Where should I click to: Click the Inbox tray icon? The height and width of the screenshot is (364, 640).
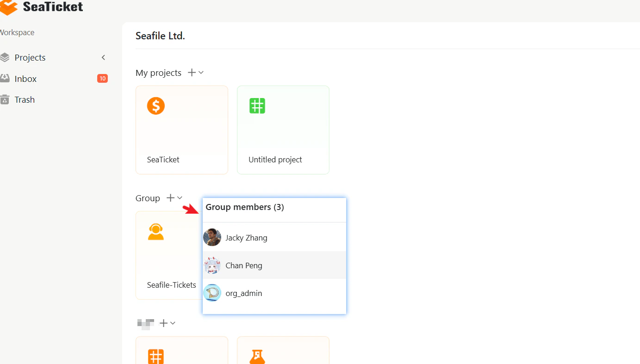(5, 78)
